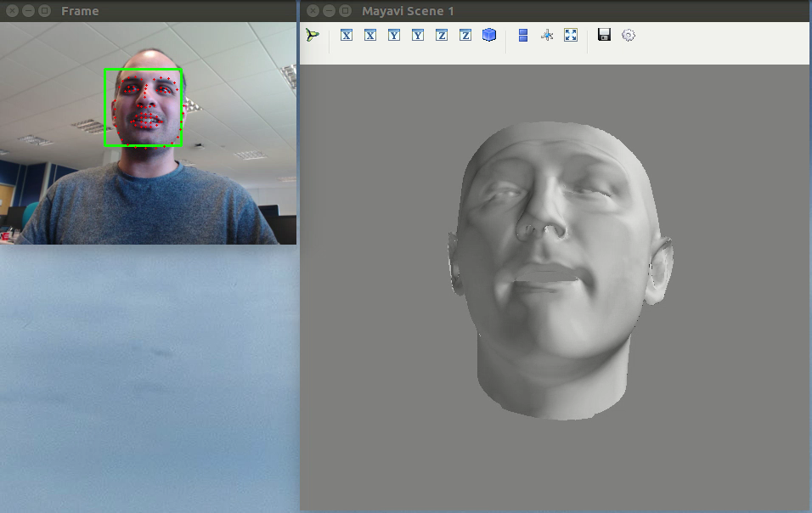Close the Mayavi Scene 1 window
Viewport: 812px width, 513px height.
click(313, 11)
